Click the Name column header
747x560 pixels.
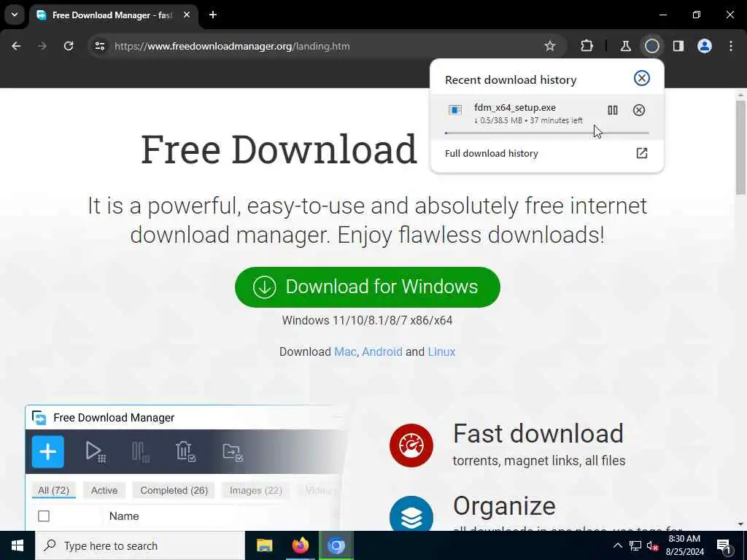(124, 516)
